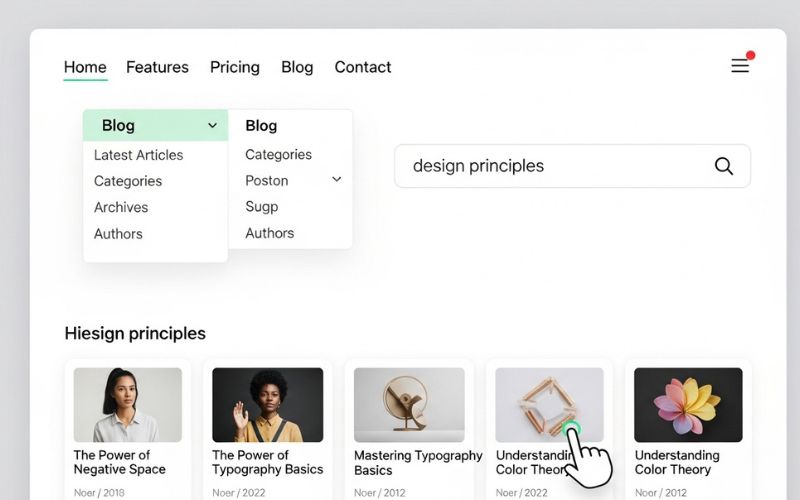Open the Pricing page link
The width and height of the screenshot is (800, 500).
click(x=234, y=67)
